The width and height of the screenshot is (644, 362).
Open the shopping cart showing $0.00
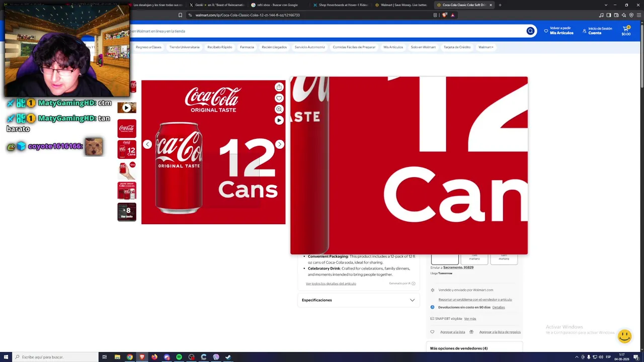click(626, 31)
